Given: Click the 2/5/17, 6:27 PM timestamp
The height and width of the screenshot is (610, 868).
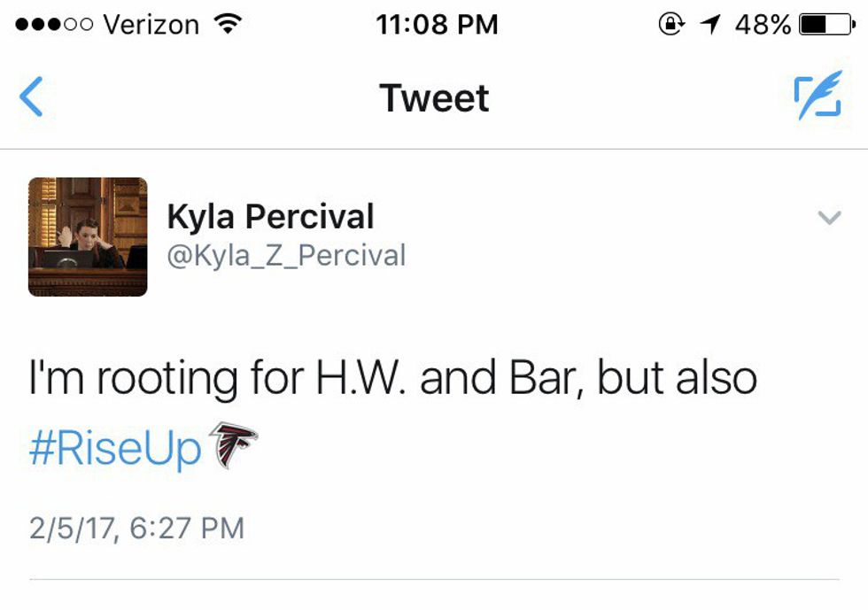Looking at the screenshot, I should (x=136, y=529).
